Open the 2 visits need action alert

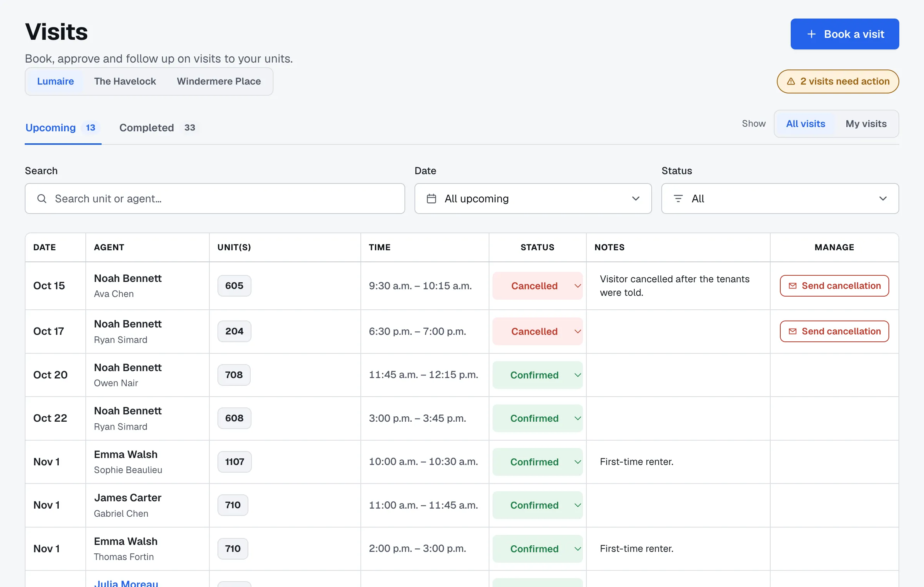(837, 81)
